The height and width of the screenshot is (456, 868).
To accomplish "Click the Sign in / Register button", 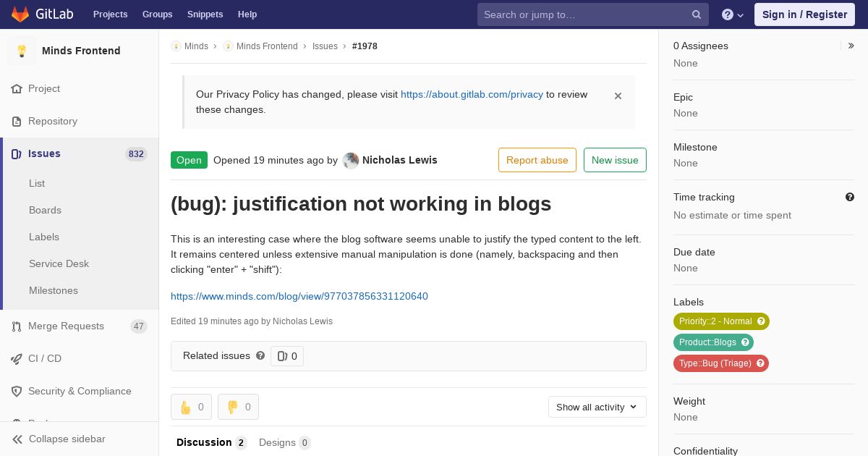I will pyautogui.click(x=804, y=14).
